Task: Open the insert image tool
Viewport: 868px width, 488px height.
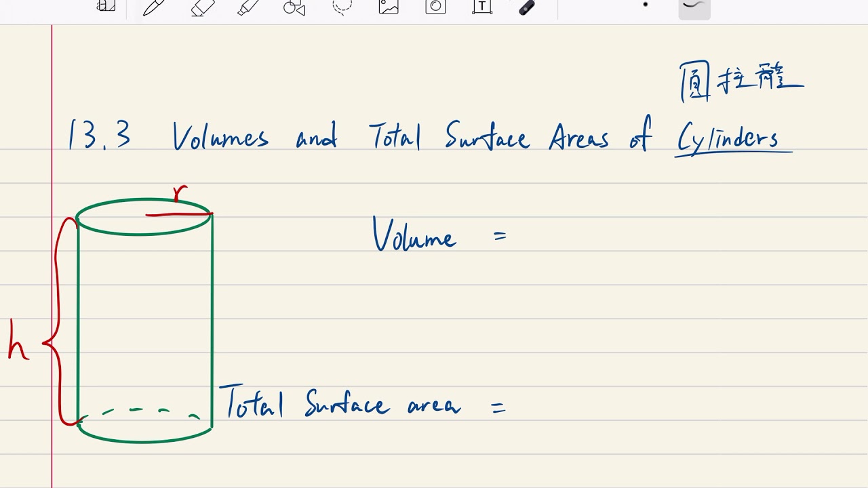Action: click(389, 7)
